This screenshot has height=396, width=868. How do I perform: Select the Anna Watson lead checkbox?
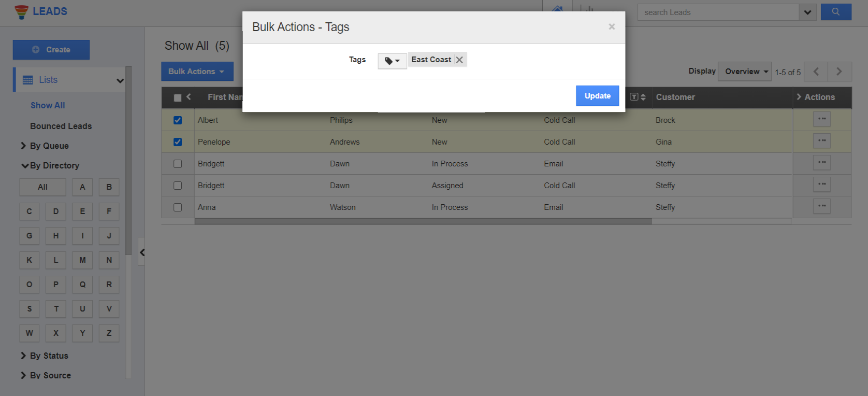(x=178, y=207)
